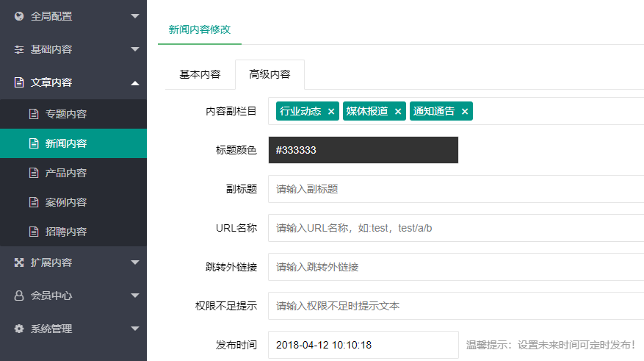644x361 pixels.
Task: Click the sliders icon beside 基础内容
Action: click(19, 49)
